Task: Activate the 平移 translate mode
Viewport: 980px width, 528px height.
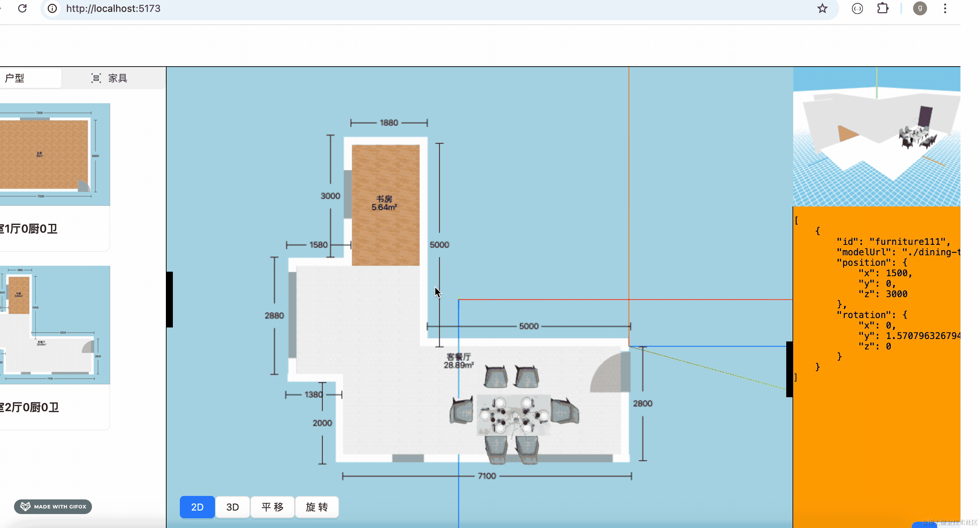Action: coord(273,507)
